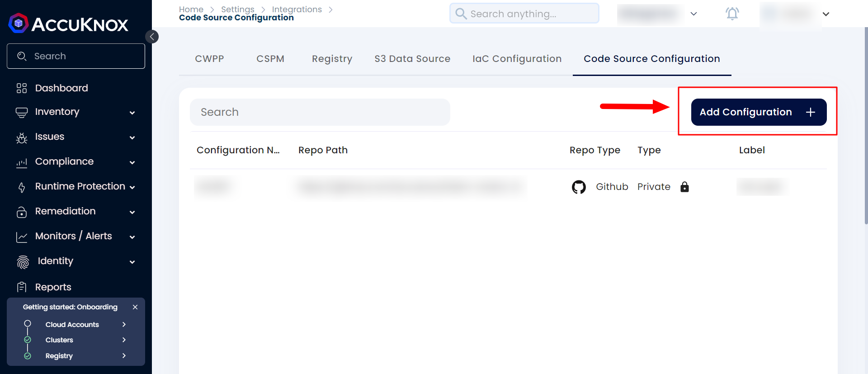Collapse the sidebar with the arrow button

click(x=152, y=37)
